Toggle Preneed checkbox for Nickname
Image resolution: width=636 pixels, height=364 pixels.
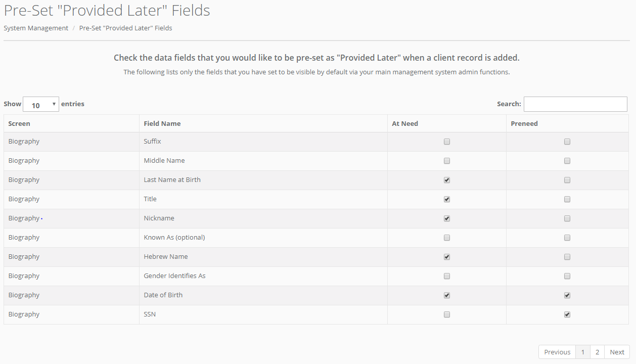click(x=567, y=219)
